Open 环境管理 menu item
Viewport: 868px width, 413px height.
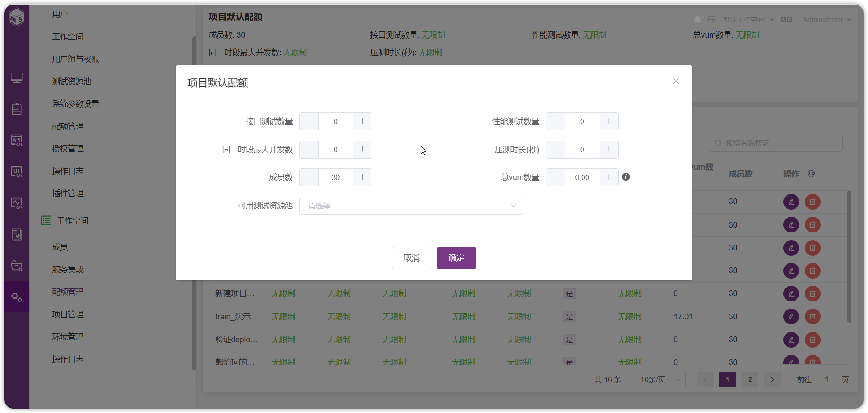(x=68, y=337)
